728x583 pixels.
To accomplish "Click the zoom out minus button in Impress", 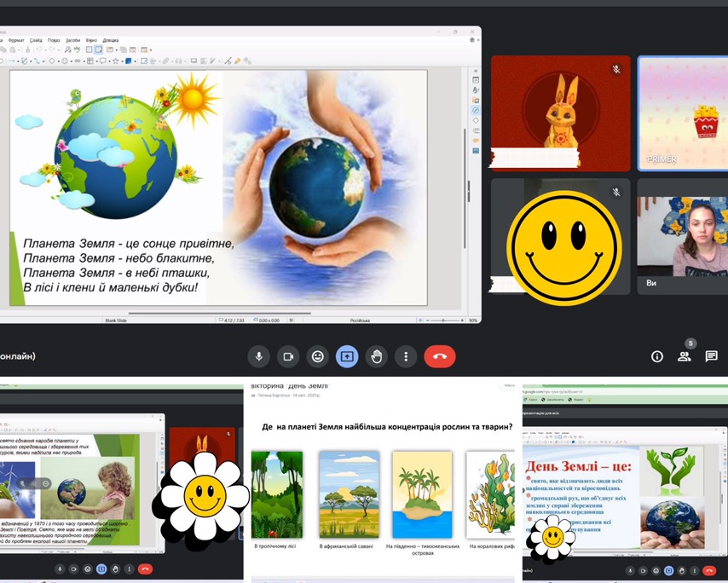I will click(428, 320).
